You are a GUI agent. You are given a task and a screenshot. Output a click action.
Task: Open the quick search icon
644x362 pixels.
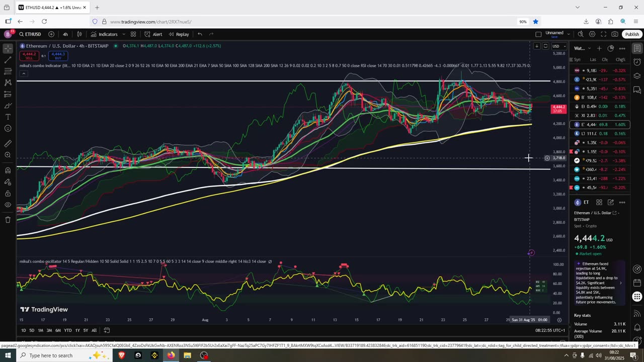581,34
